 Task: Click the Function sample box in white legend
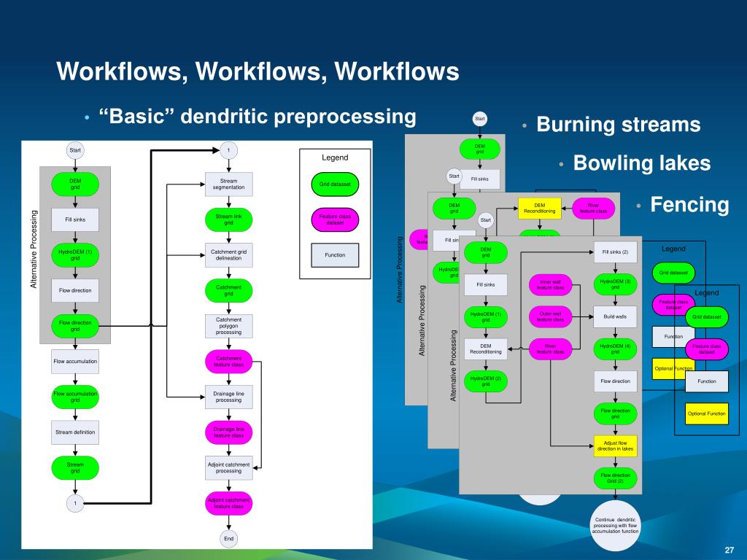click(335, 254)
